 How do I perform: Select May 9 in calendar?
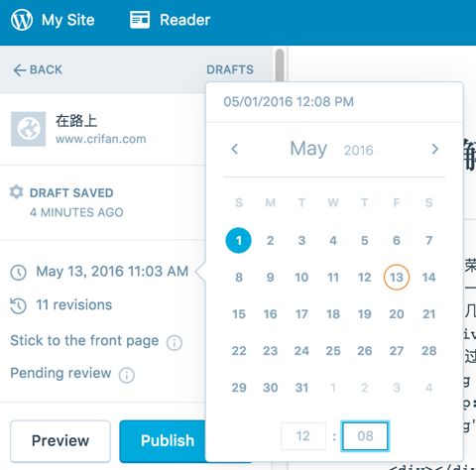pos(271,277)
